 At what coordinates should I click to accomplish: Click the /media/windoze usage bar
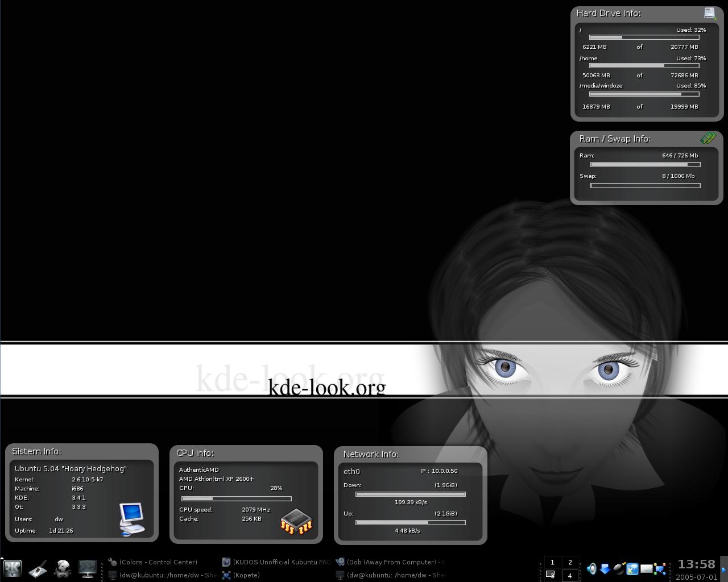coord(644,94)
